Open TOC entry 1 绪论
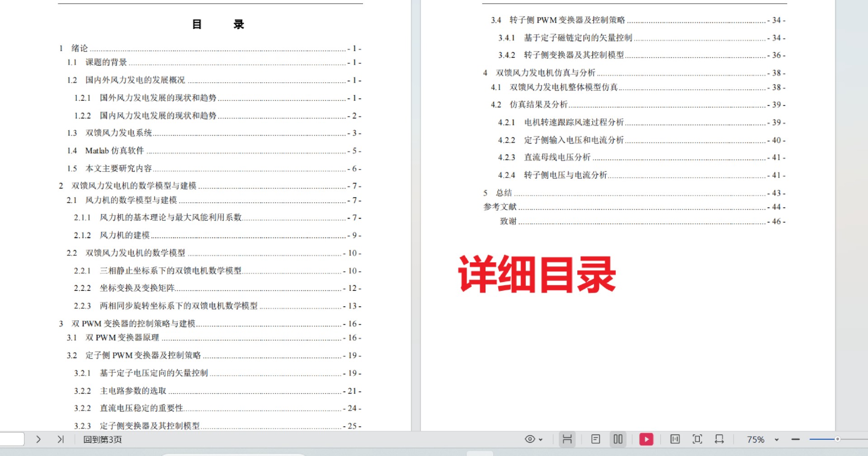Image resolution: width=868 pixels, height=456 pixels. click(210, 48)
